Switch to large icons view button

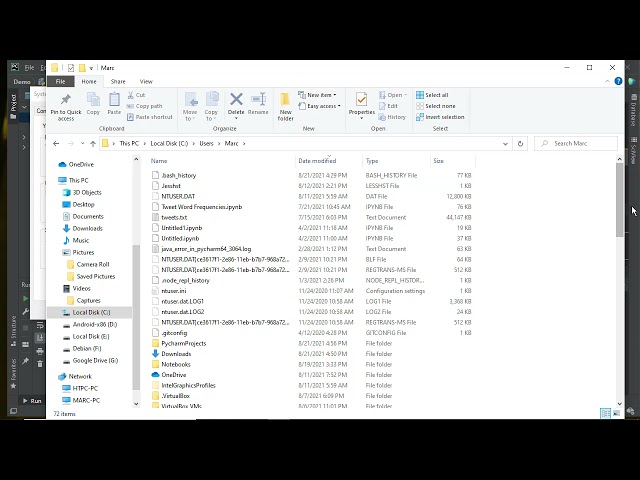point(616,413)
